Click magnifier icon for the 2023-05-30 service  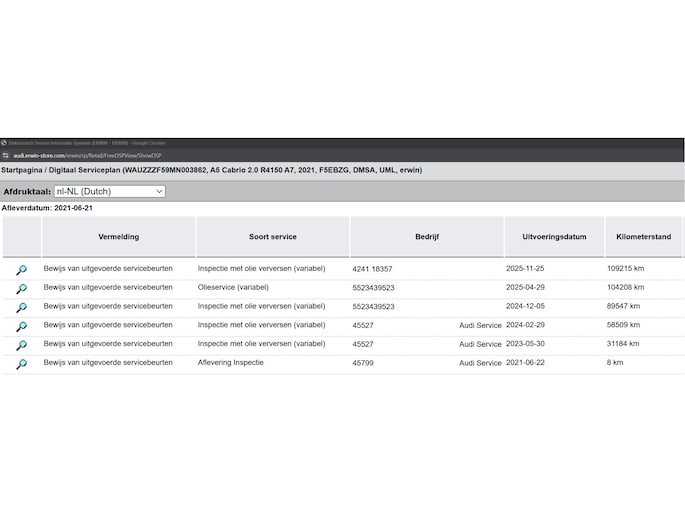pos(21,345)
